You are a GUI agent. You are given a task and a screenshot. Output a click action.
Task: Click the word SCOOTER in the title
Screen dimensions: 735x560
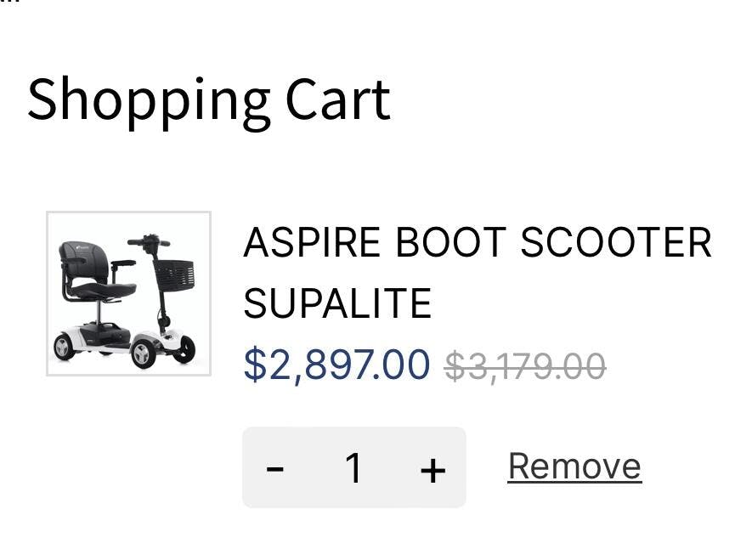click(615, 243)
